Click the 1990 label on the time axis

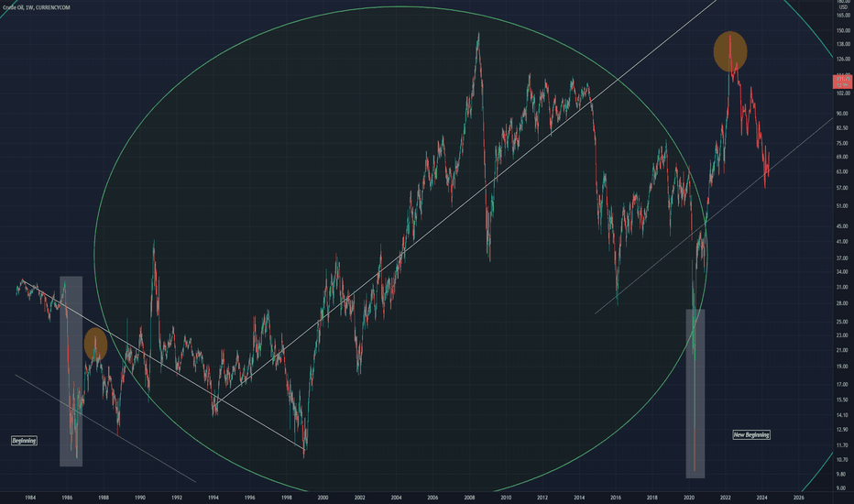pyautogui.click(x=140, y=498)
